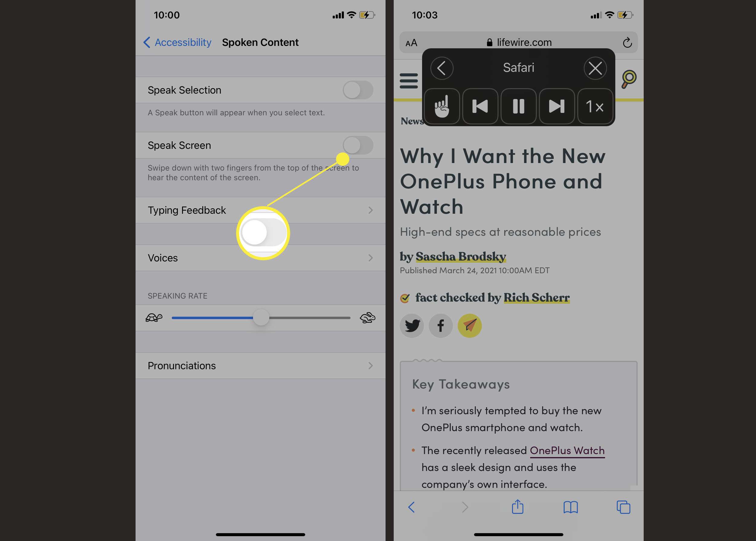Viewport: 756px width, 541px height.
Task: Click the Twitter share icon
Action: click(412, 325)
